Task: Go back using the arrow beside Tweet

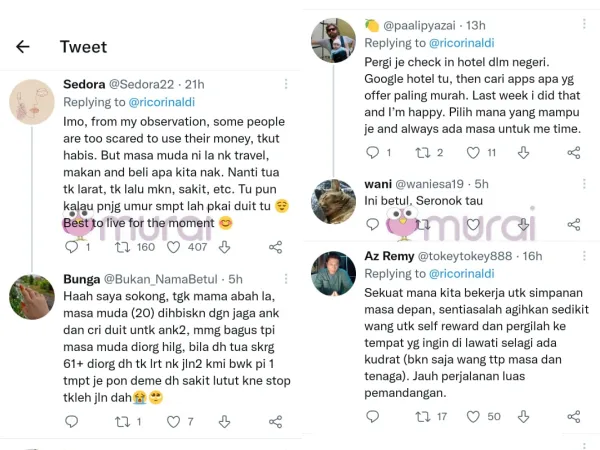Action: click(x=22, y=46)
